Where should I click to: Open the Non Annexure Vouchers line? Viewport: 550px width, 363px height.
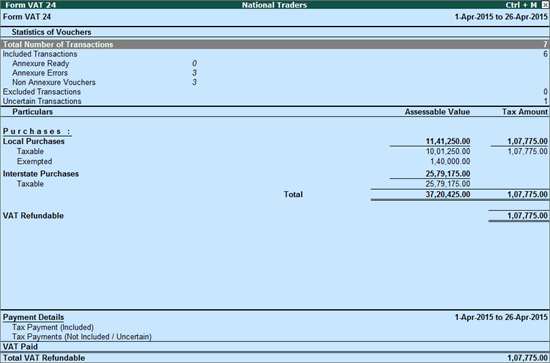(x=54, y=82)
